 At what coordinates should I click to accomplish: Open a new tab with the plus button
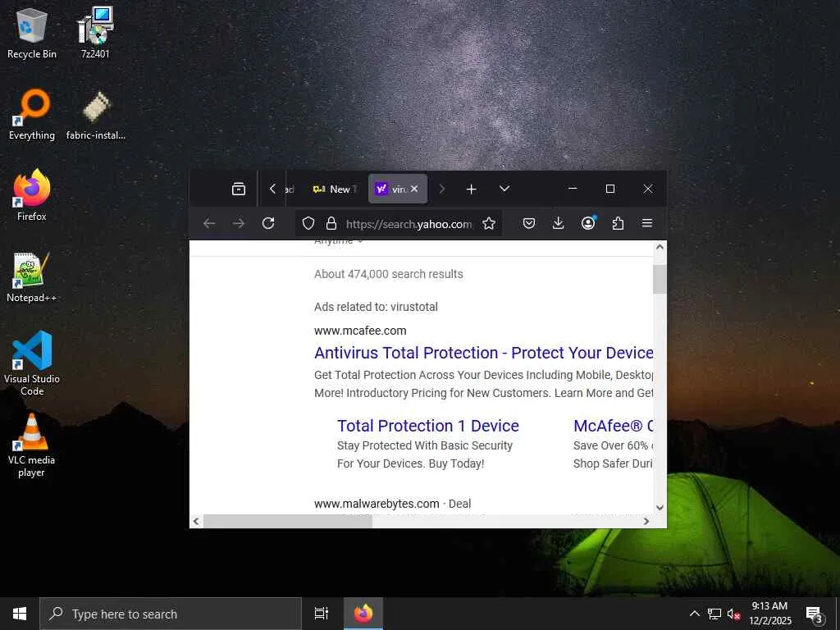472,189
